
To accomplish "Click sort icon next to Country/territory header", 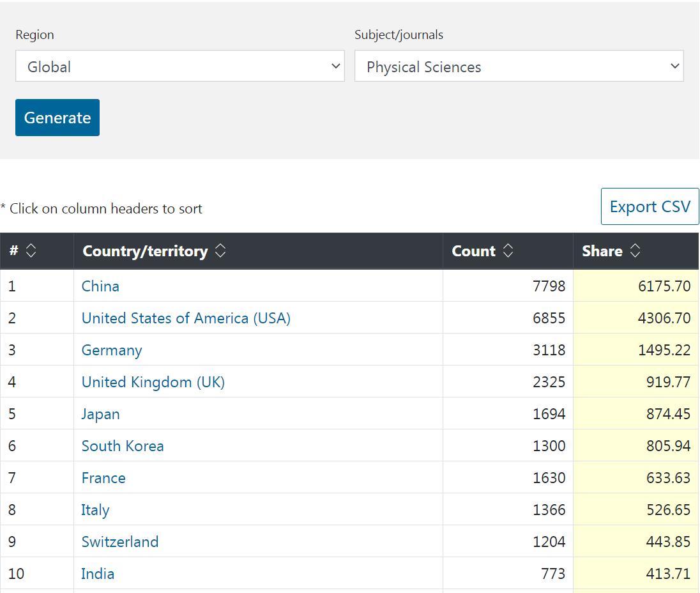I will [220, 252].
